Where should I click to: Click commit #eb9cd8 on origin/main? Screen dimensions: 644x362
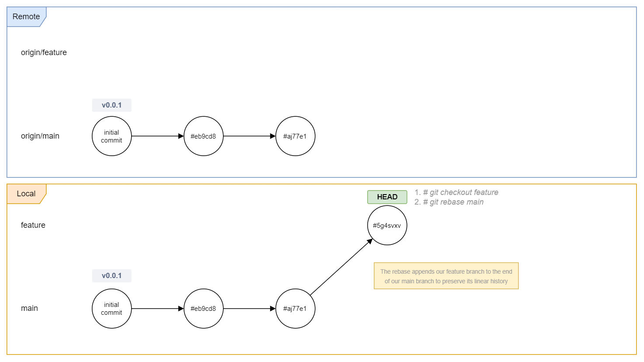click(203, 136)
